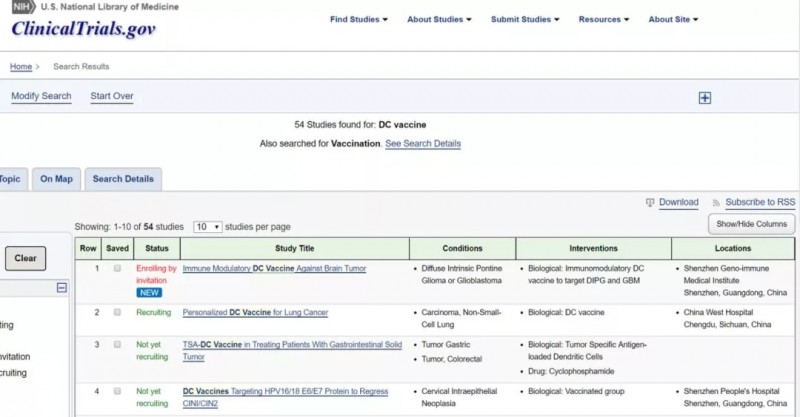
Task: Save study in row 3 checkbox
Action: [117, 345]
